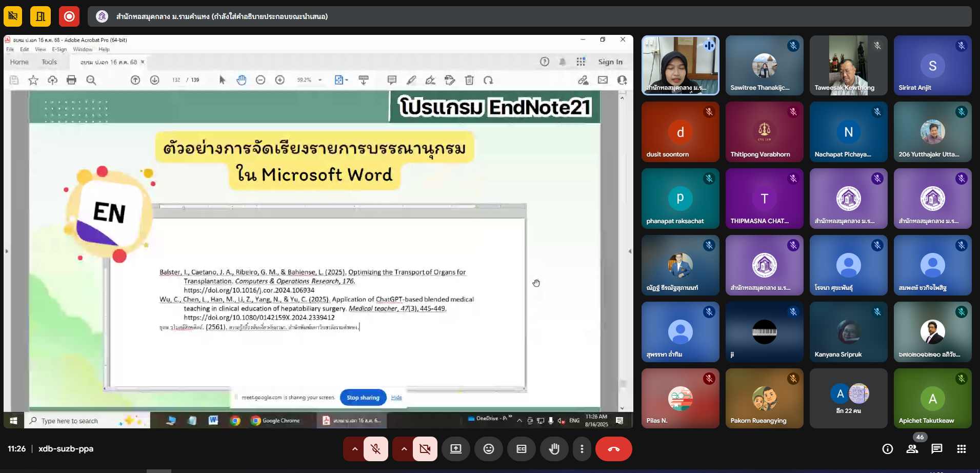Expand Acrobat right tools pane arrow
This screenshot has width=980, height=473.
630,251
